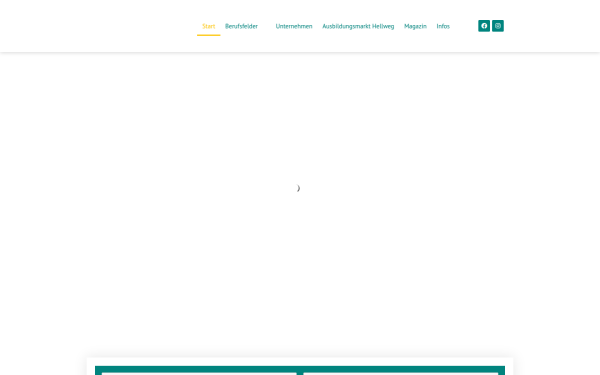Screen dimensions: 600x375
Task: Open the Magazin menu item
Action: (415, 26)
